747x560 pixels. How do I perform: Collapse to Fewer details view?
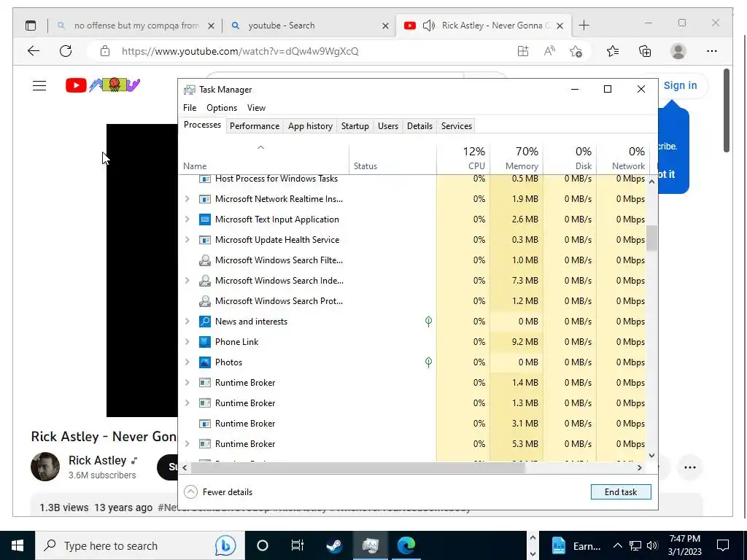[218, 492]
